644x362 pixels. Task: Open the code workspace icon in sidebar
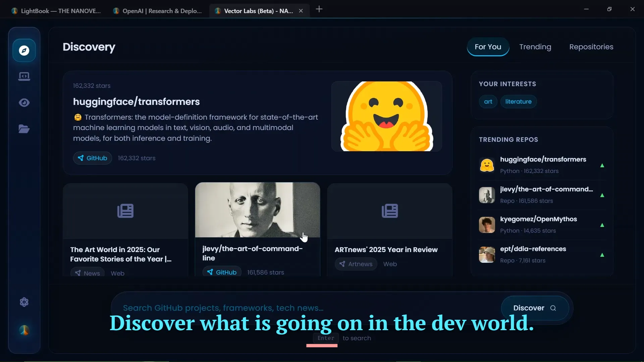tap(24, 76)
